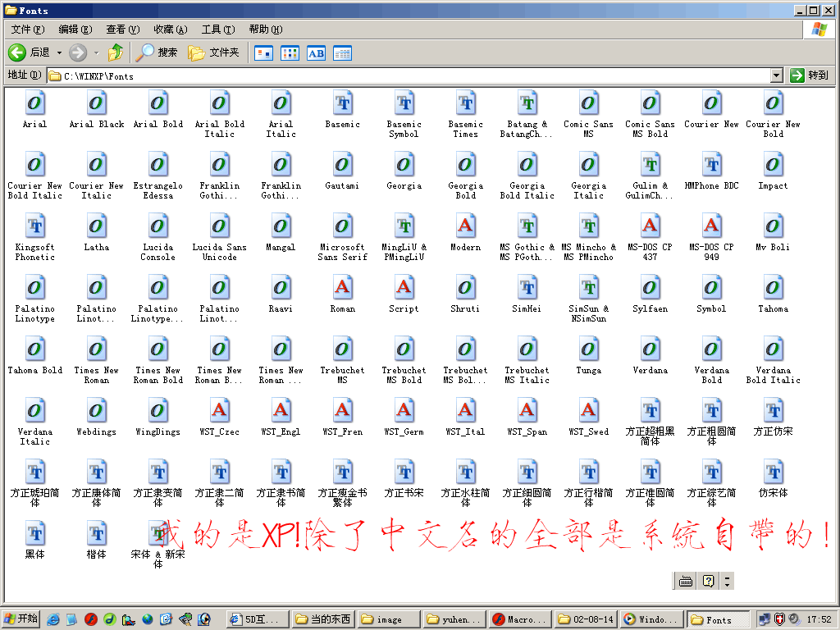Select the WST_Czec font icon
840x630 pixels.
[x=219, y=410]
